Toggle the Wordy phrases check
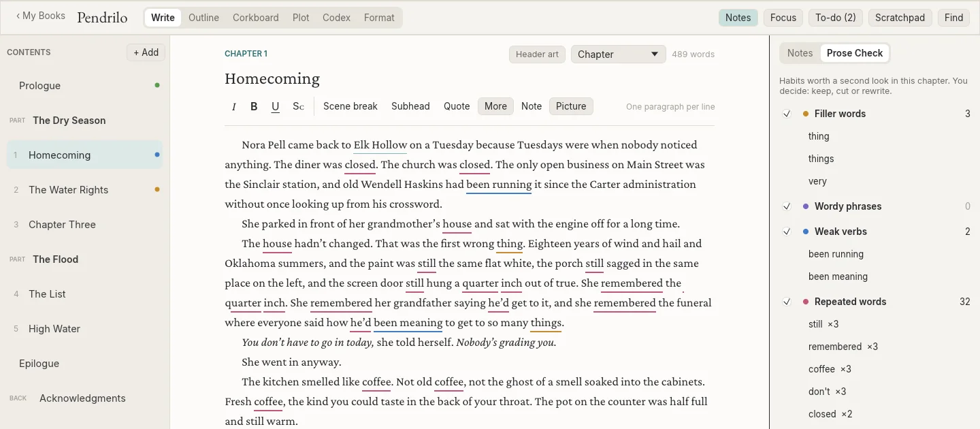The height and width of the screenshot is (429, 980). pyautogui.click(x=787, y=206)
